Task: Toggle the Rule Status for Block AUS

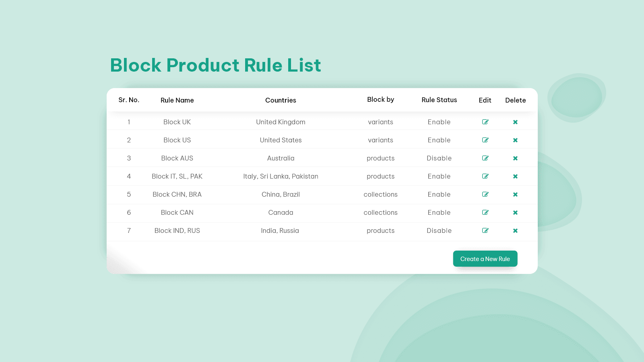Action: coord(439,158)
